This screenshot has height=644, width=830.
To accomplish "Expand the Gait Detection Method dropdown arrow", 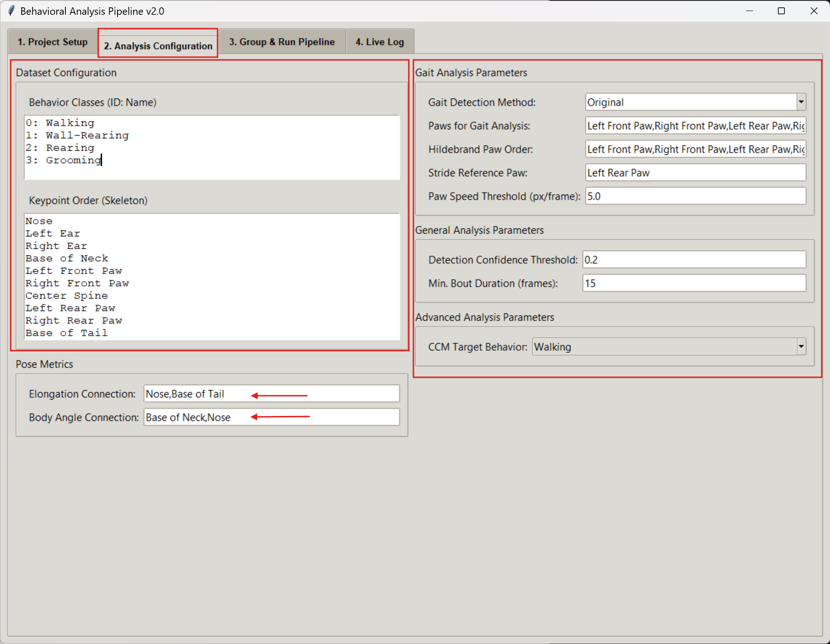I will click(x=801, y=102).
